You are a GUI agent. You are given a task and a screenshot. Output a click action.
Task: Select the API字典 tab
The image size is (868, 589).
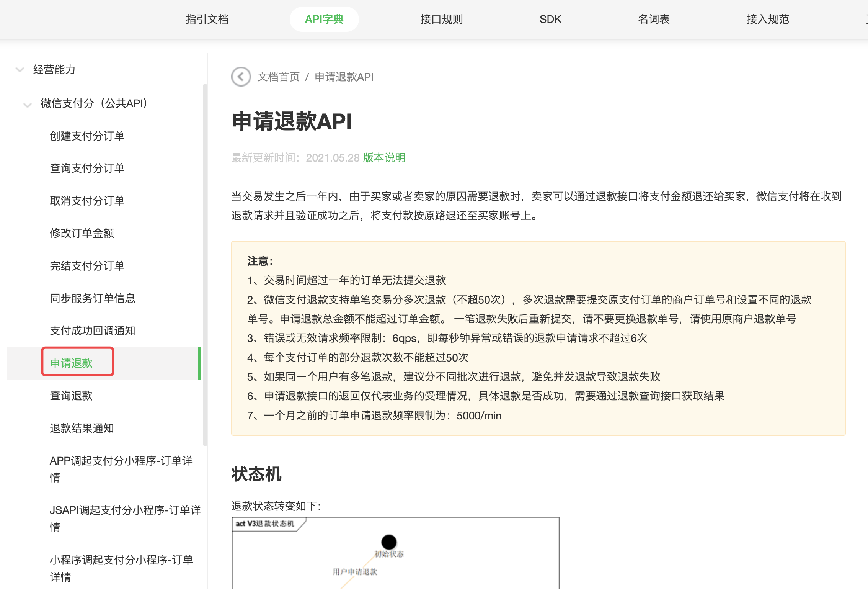[324, 19]
